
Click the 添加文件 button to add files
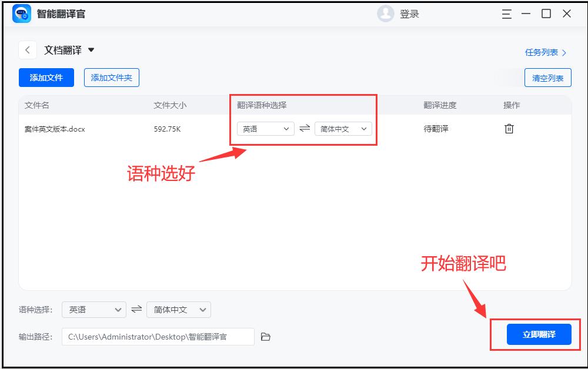click(x=46, y=77)
